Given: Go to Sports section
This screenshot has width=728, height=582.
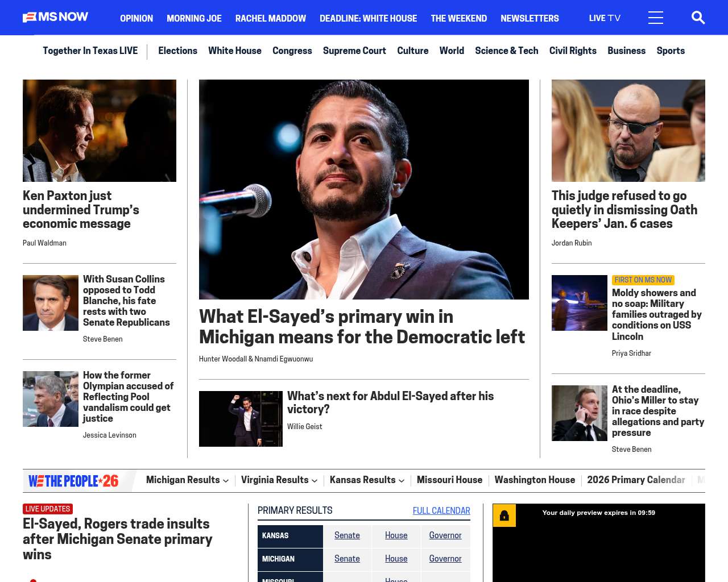Looking at the screenshot, I should click(671, 51).
